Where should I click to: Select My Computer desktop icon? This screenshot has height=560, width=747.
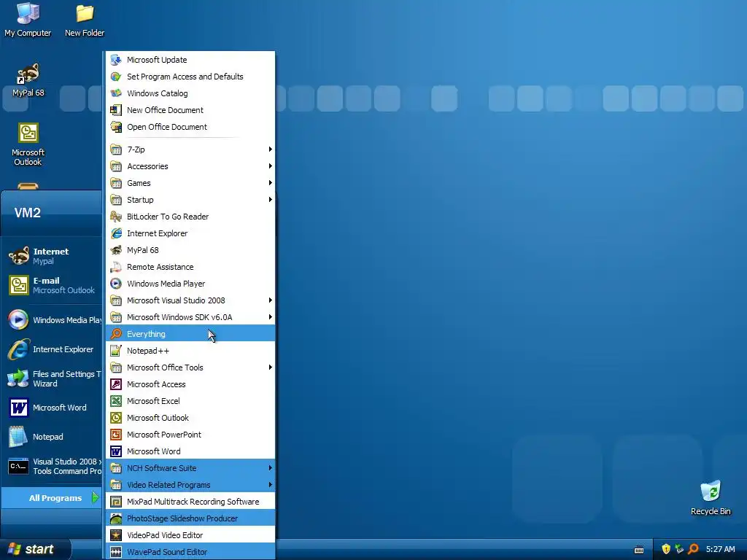pos(28,20)
